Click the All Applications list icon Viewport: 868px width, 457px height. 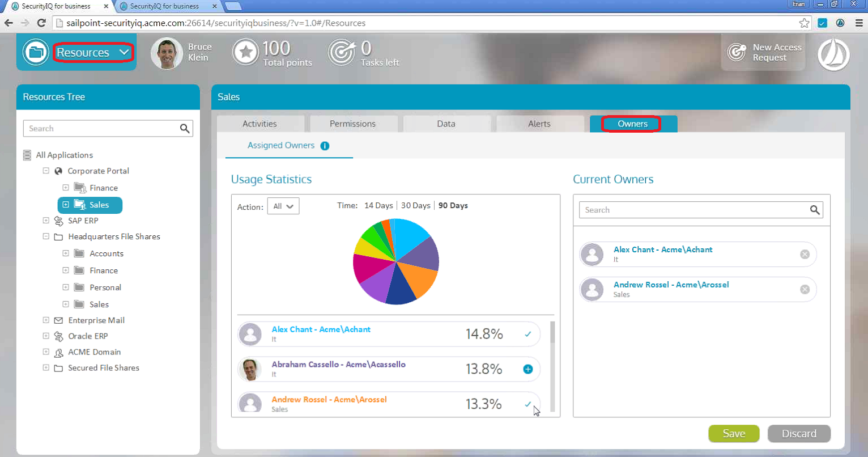[x=27, y=155]
